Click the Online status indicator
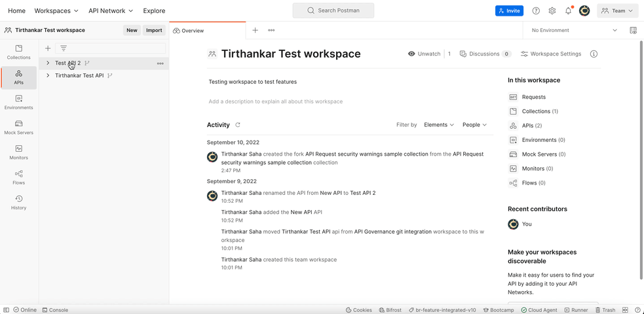644x314 pixels. [x=25, y=310]
